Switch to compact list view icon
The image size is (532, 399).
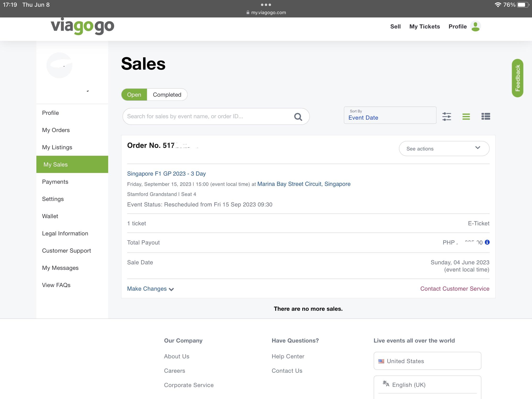pyautogui.click(x=466, y=117)
